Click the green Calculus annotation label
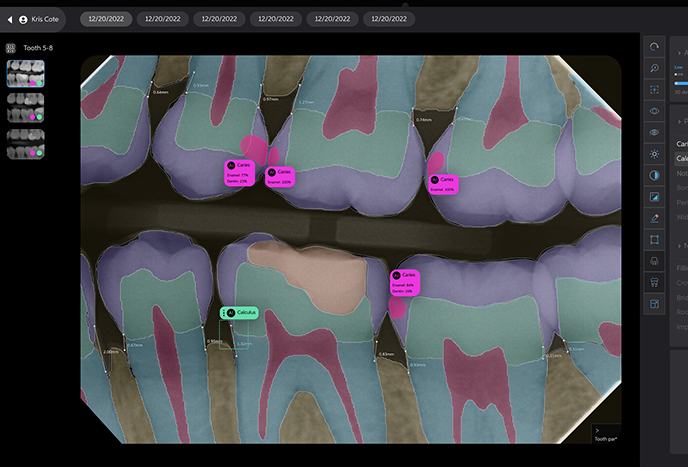Screen dimensions: 688x467 click(239, 313)
